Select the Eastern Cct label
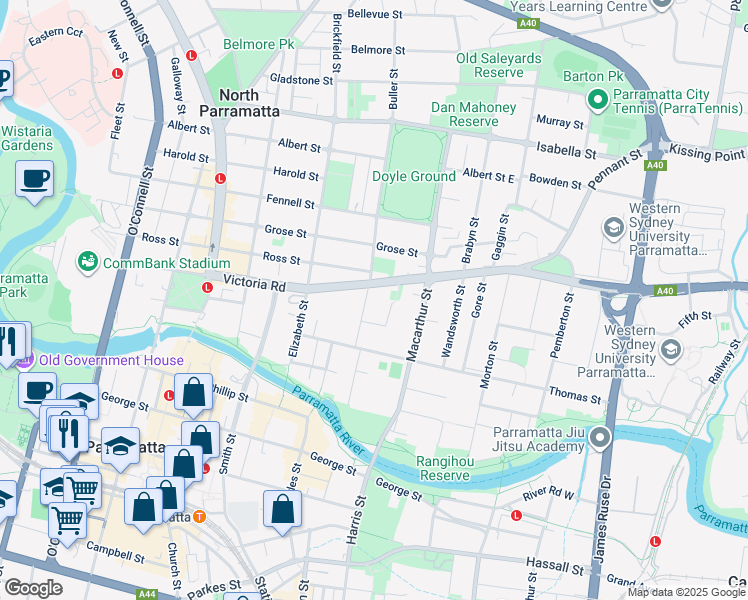Viewport: 748px width, 600px height. pyautogui.click(x=56, y=36)
